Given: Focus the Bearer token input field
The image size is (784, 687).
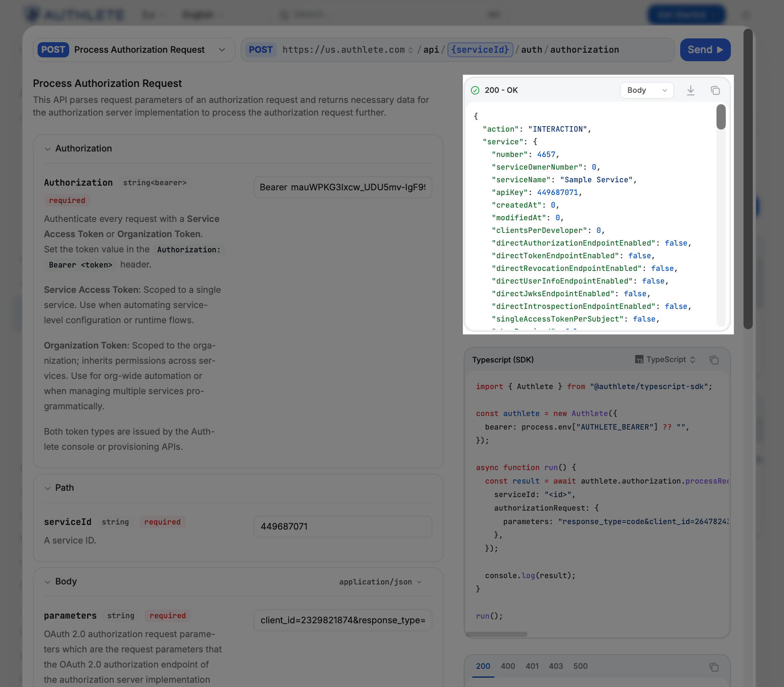Looking at the screenshot, I should point(343,187).
